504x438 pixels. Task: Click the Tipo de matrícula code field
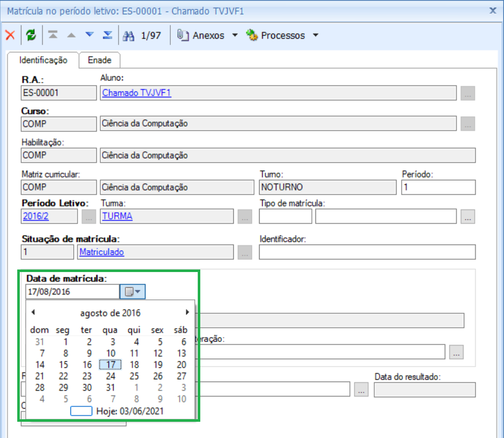click(x=285, y=217)
